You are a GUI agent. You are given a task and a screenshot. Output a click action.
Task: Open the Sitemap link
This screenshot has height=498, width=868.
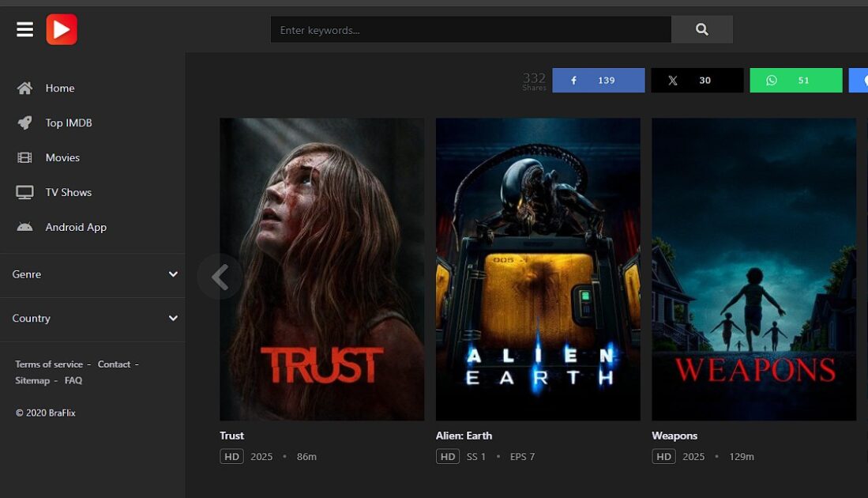[x=32, y=380]
